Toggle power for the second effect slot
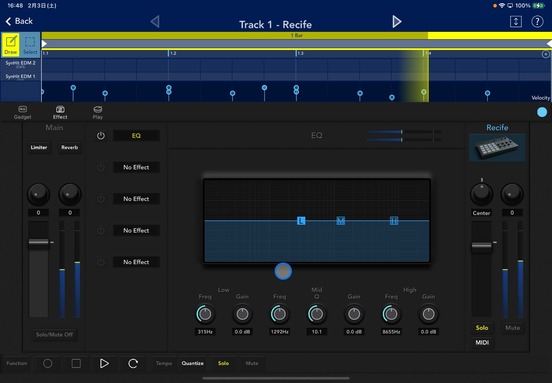This screenshot has height=383, width=552. tap(101, 167)
